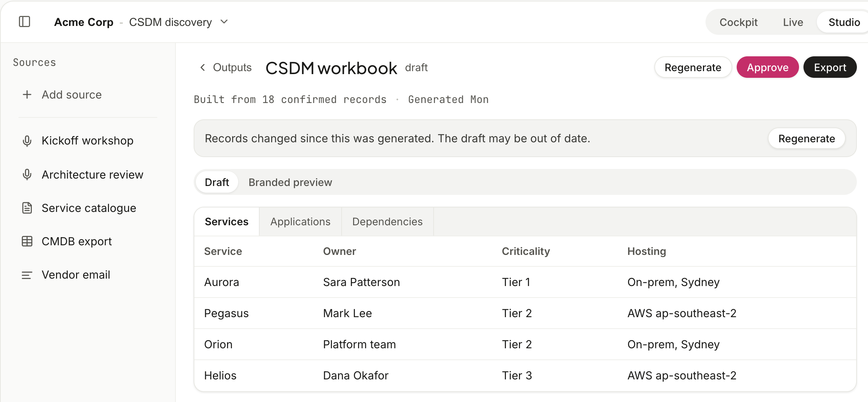Click owner Dana Okafor
Image resolution: width=868 pixels, height=402 pixels.
[356, 376]
